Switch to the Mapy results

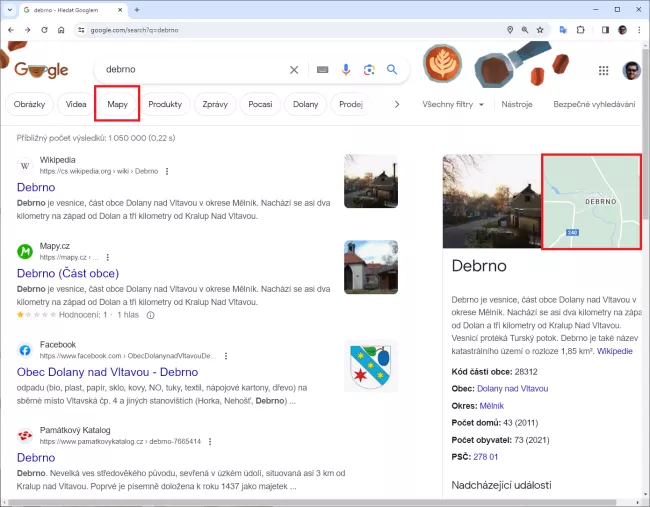(117, 104)
